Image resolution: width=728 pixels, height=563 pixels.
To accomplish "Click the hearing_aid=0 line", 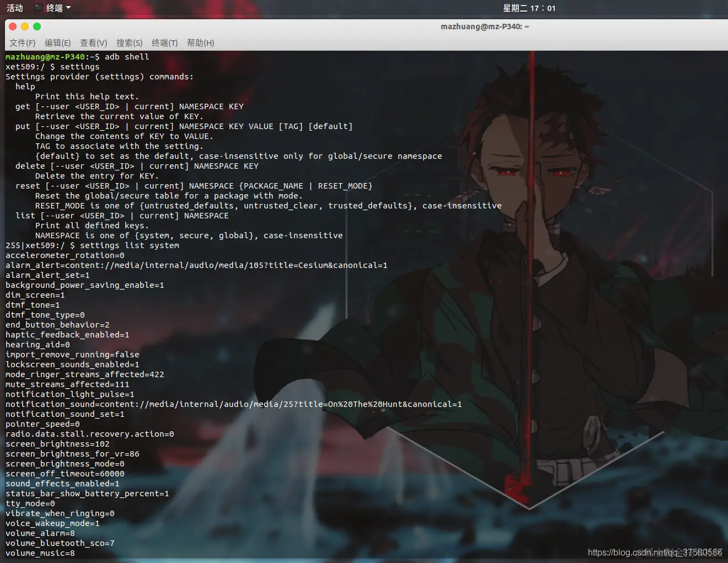I will click(38, 345).
